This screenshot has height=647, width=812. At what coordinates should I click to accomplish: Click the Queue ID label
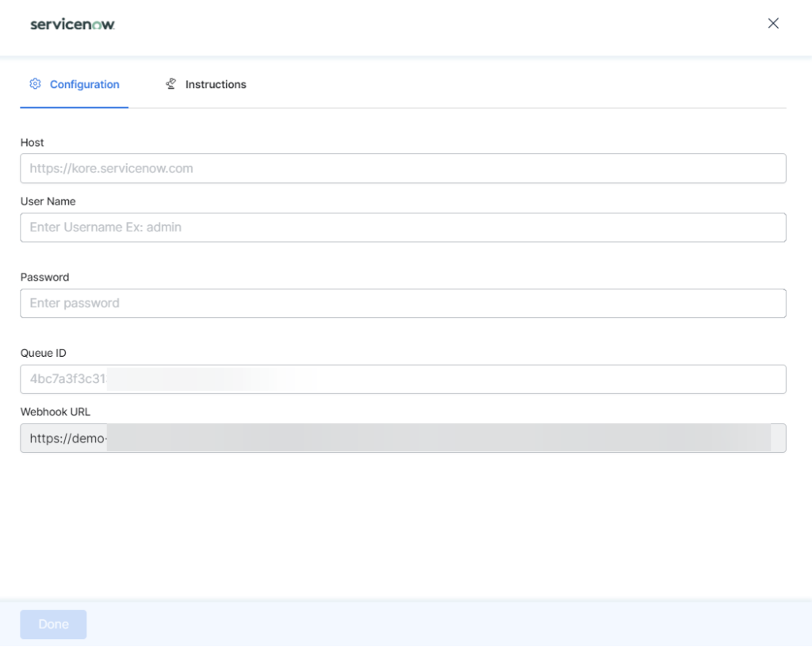click(44, 353)
